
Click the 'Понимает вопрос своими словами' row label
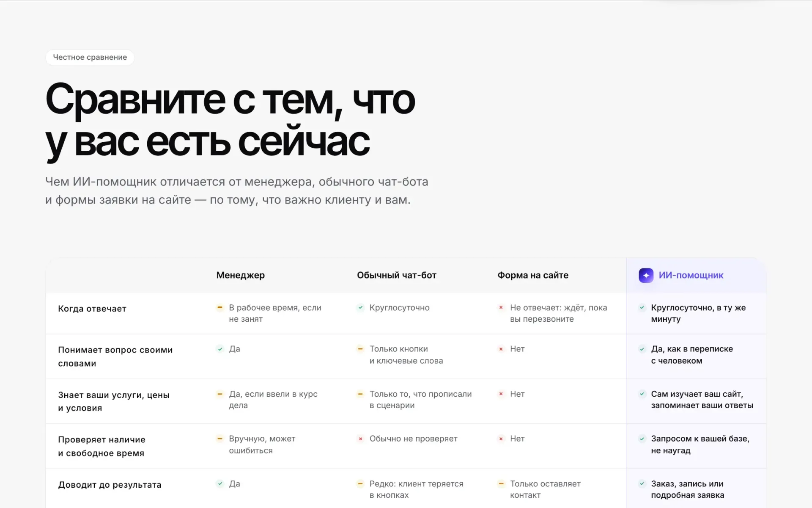tap(115, 356)
